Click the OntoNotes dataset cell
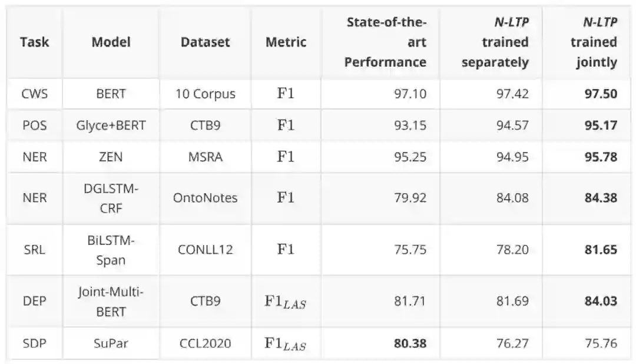Screen dimensions: 636x364 tap(205, 198)
